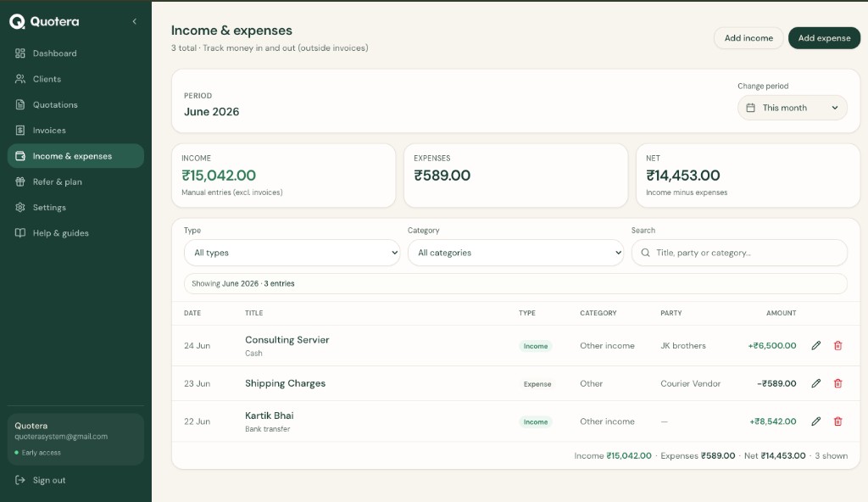Click Sign out label
Image resolution: width=868 pixels, height=502 pixels.
(x=49, y=480)
